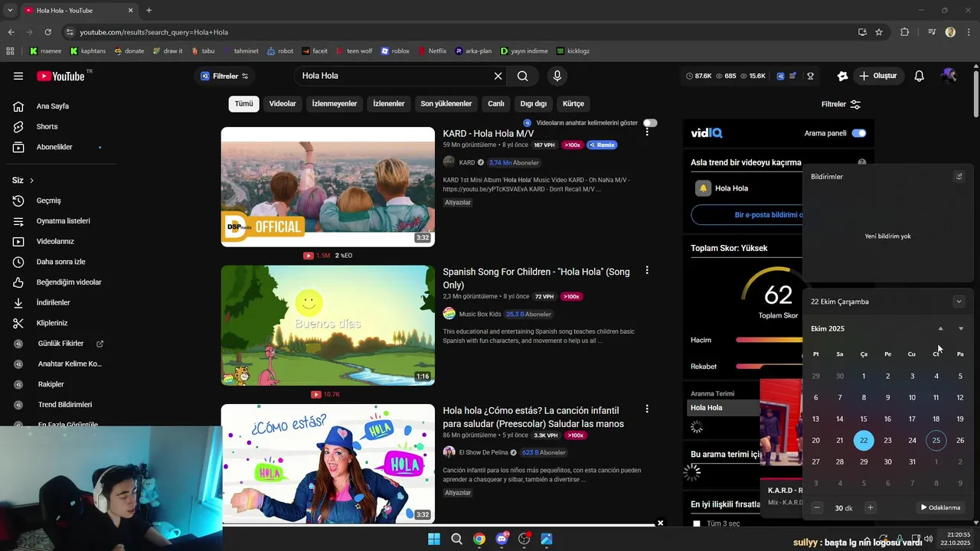Select the Videolar filter chip

coord(283,104)
